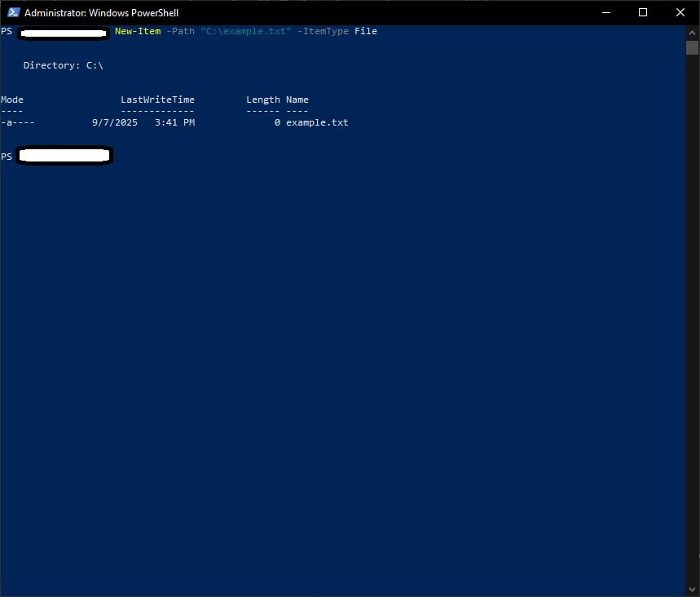Viewport: 700px width, 597px height.
Task: Click the Length column header
Action: (262, 99)
